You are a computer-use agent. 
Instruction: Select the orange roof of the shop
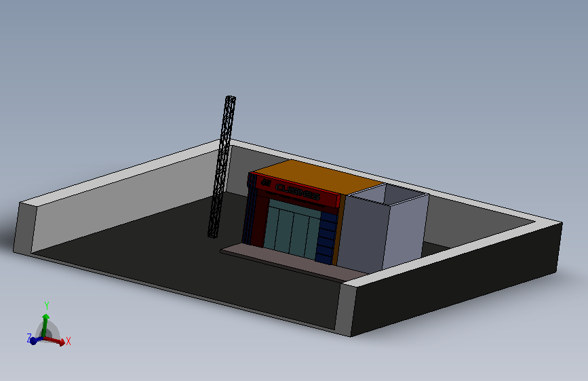(x=318, y=177)
